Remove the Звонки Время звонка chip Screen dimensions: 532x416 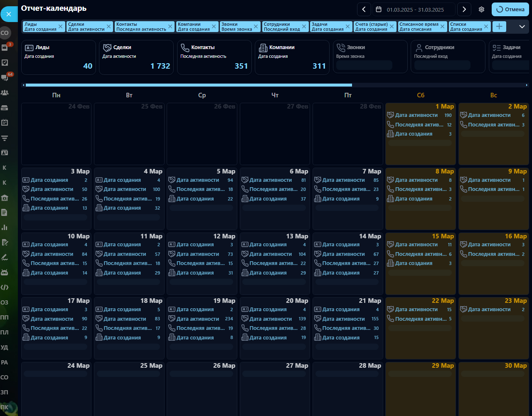coord(255,27)
